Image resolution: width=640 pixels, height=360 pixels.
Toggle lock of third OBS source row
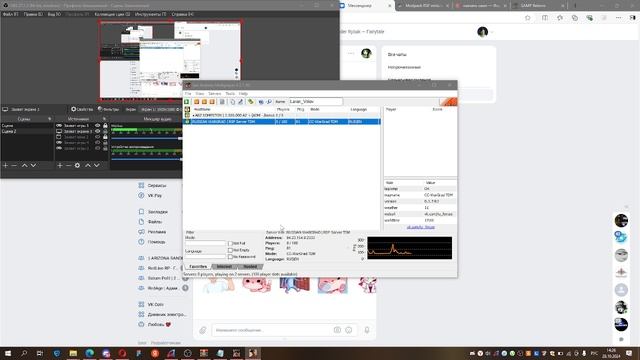[x=105, y=137]
